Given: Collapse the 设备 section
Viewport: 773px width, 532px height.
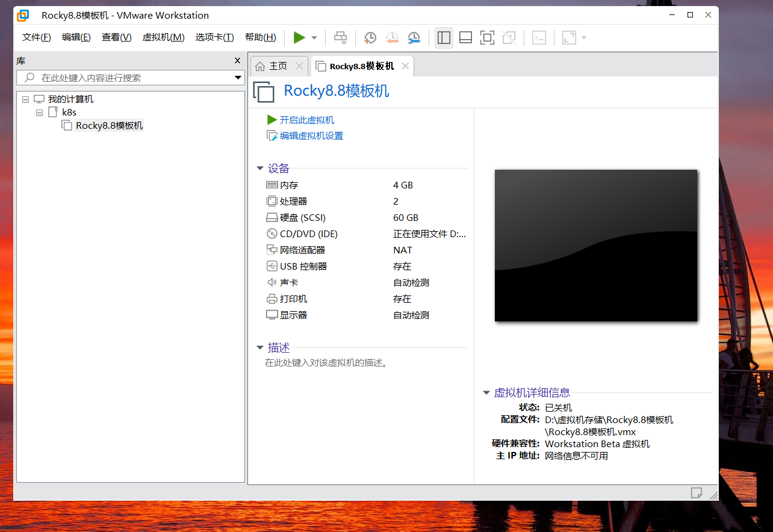Looking at the screenshot, I should click(260, 169).
